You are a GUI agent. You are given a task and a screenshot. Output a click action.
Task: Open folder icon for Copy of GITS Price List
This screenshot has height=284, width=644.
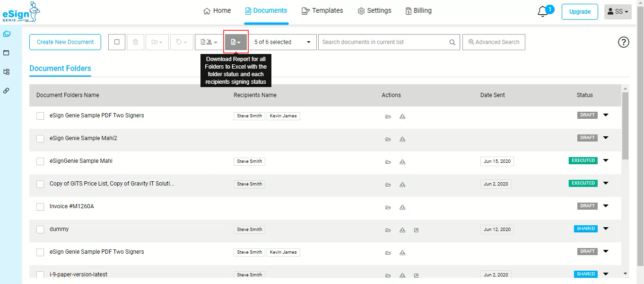click(388, 185)
